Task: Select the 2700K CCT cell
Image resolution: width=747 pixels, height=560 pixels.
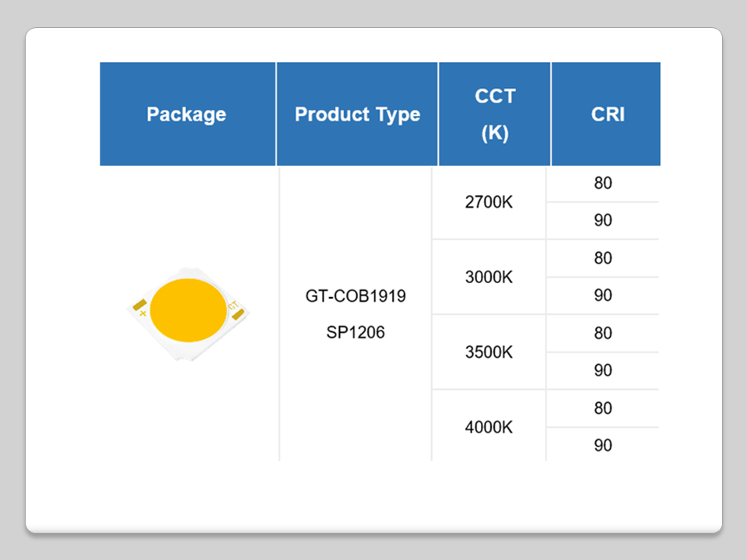Action: pos(489,202)
